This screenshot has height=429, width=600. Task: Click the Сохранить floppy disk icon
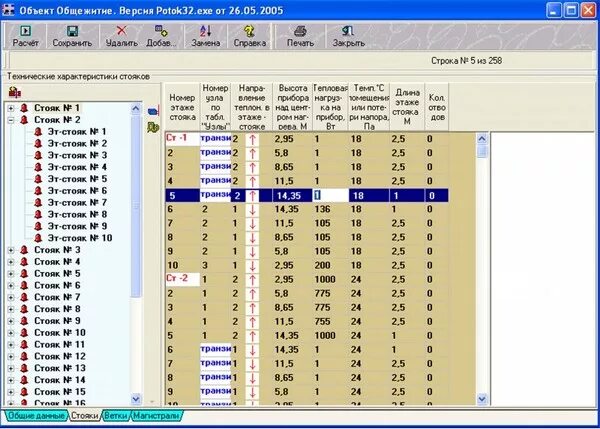tap(72, 31)
